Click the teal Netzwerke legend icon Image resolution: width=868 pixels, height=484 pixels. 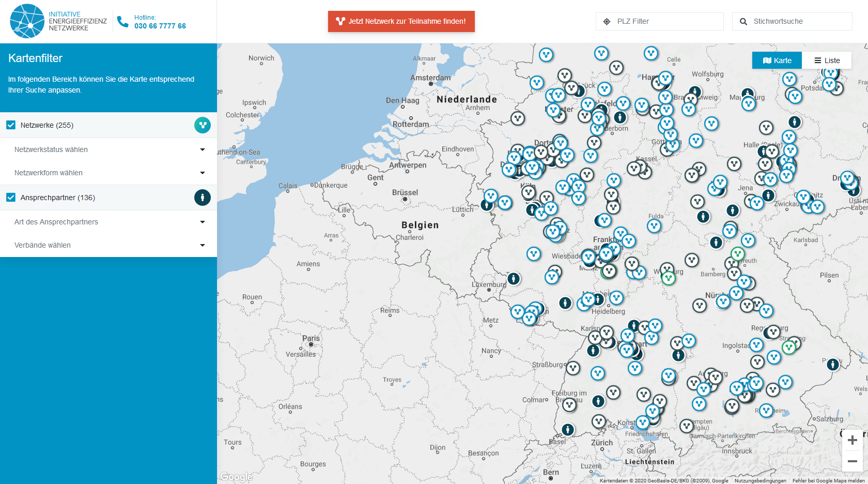point(203,125)
